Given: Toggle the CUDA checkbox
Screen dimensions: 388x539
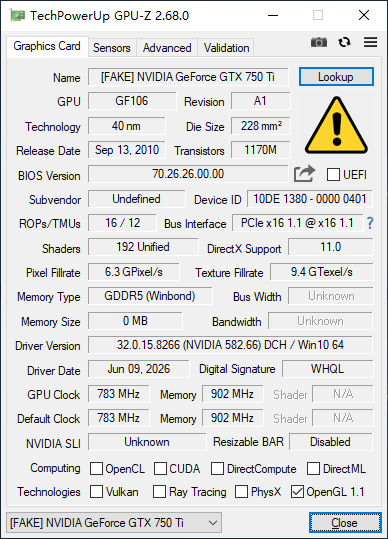Looking at the screenshot, I should [160, 469].
